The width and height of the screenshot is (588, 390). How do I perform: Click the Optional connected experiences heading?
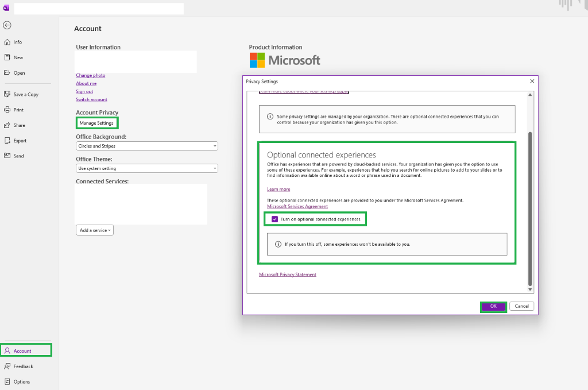[322, 155]
